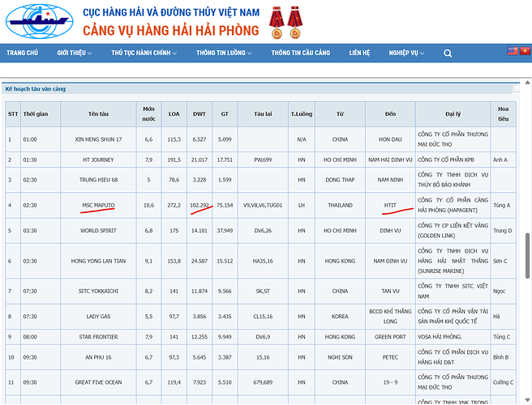Click the second medal emblem in header

295,23
